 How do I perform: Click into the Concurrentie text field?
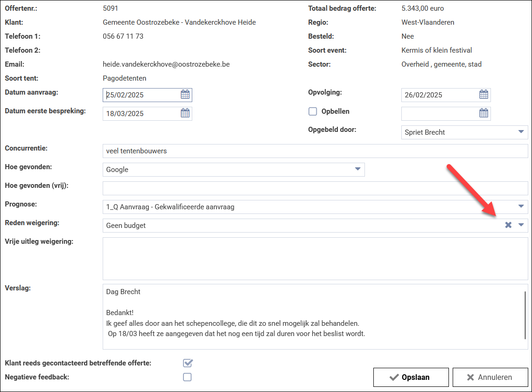tap(315, 151)
